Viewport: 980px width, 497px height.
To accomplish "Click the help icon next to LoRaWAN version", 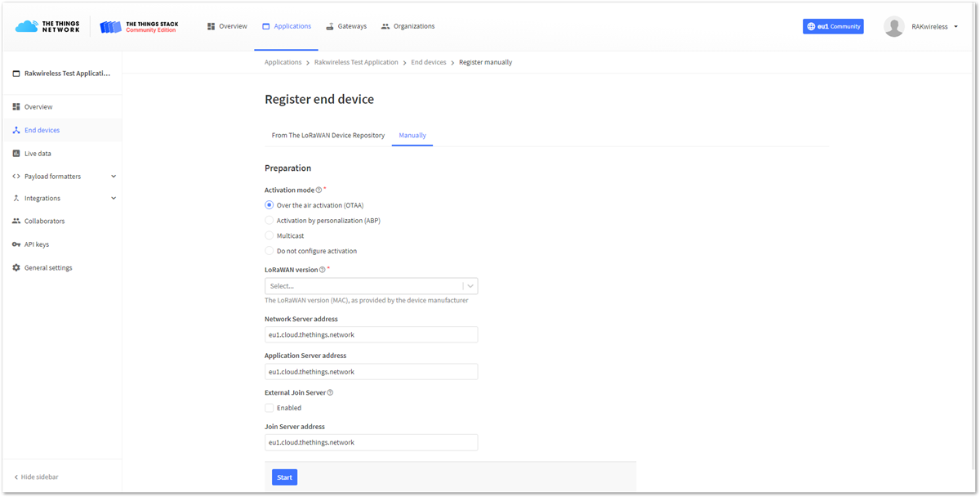I will pos(323,270).
